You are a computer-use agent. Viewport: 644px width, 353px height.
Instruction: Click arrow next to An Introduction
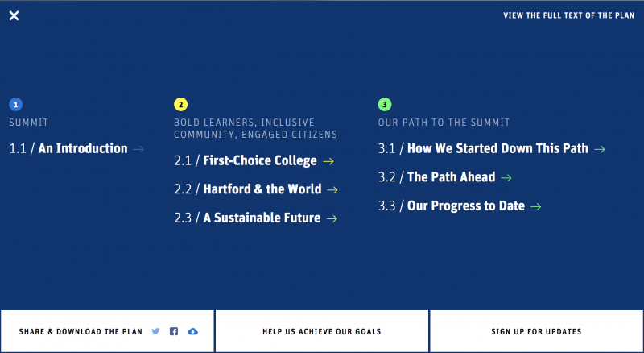pos(138,148)
